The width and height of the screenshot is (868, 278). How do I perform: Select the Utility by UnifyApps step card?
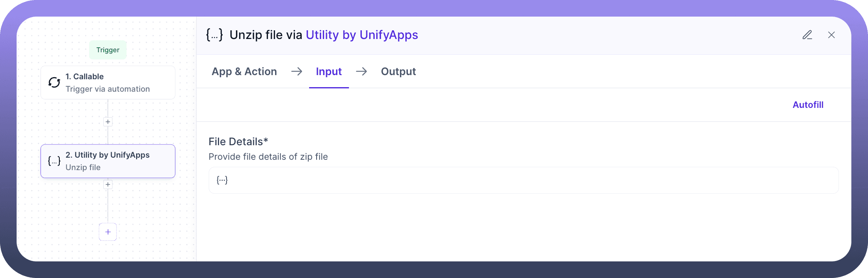point(108,161)
